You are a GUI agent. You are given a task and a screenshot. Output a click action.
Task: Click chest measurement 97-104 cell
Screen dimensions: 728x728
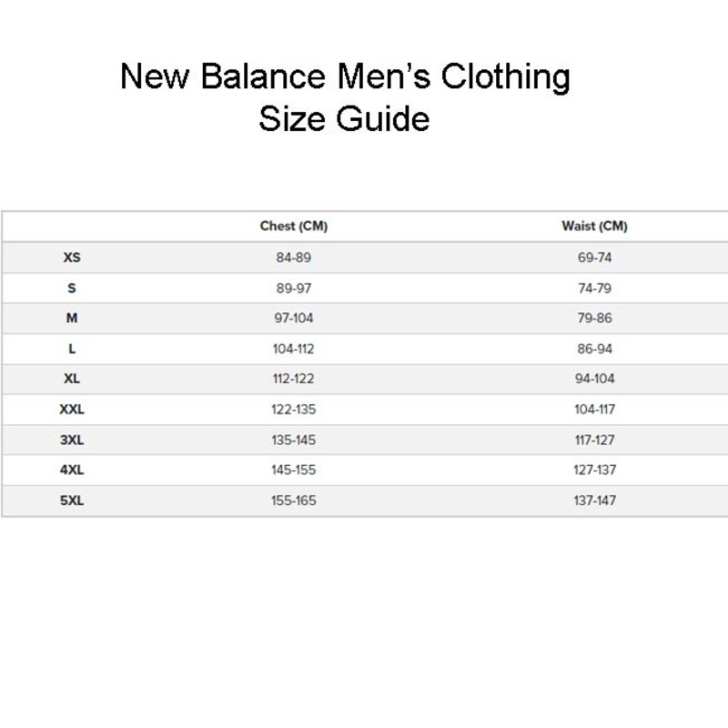(x=293, y=318)
